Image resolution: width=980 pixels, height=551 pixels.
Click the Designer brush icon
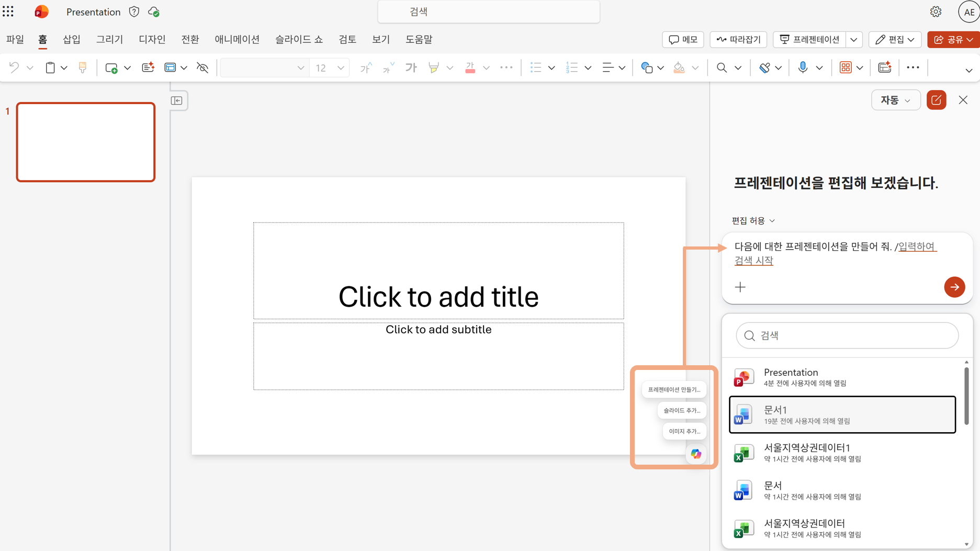point(764,68)
